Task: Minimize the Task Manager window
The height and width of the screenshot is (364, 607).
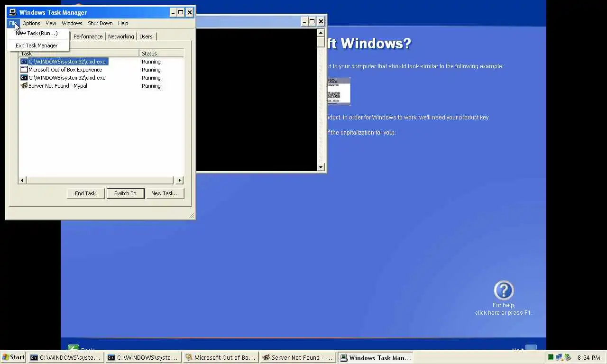Action: click(x=173, y=12)
